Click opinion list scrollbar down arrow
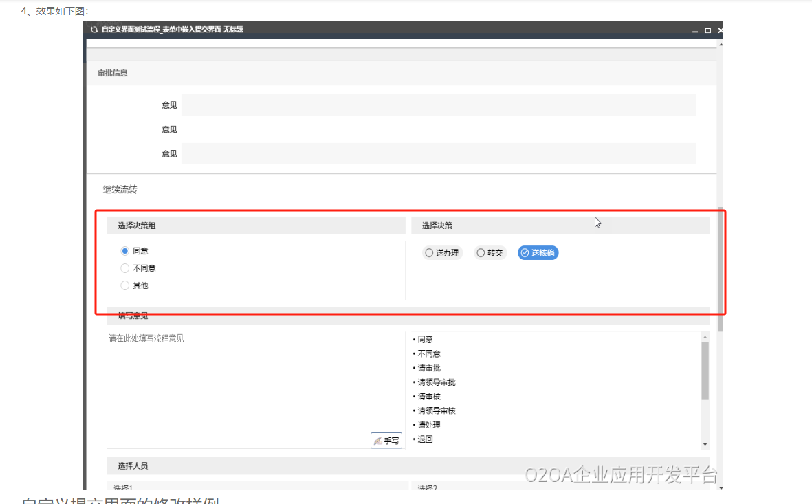 [x=705, y=444]
